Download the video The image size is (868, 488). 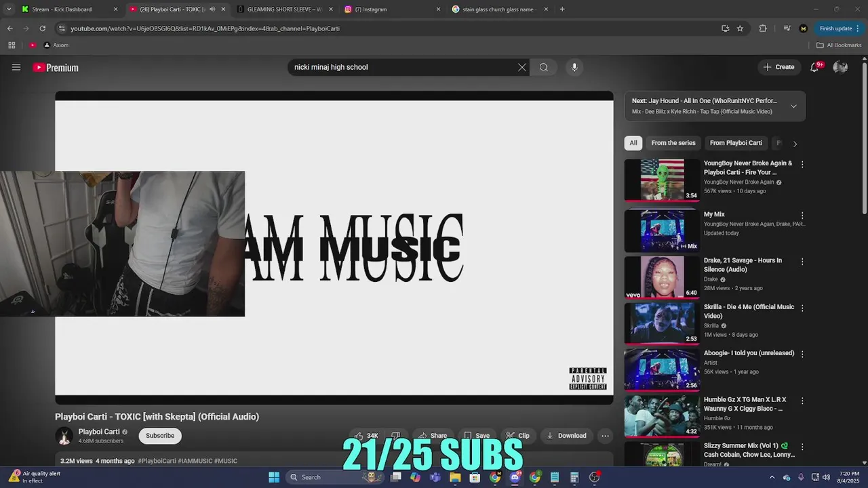[x=566, y=436]
